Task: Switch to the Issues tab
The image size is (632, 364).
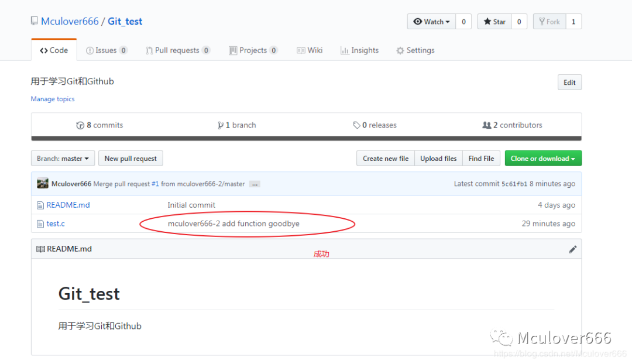Action: point(107,50)
